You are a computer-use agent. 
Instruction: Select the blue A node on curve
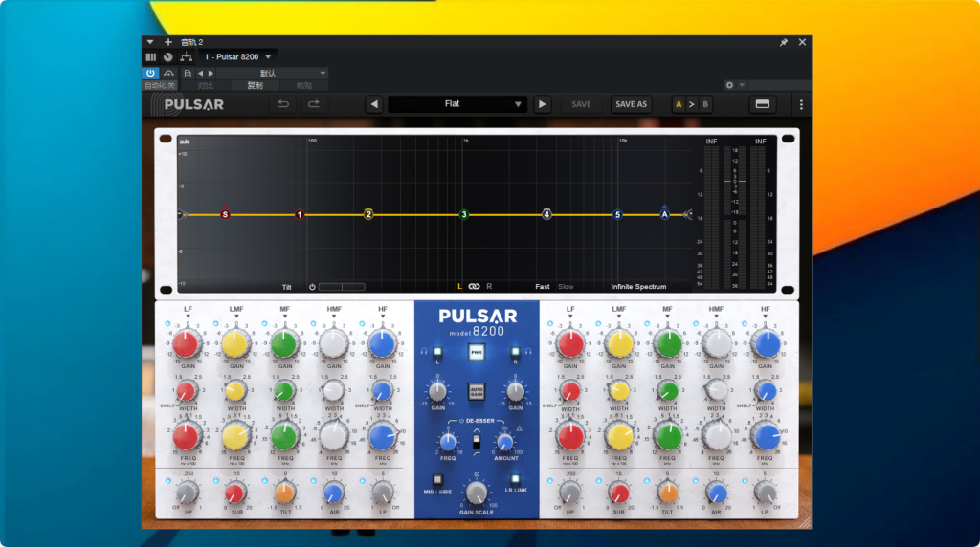coord(664,213)
